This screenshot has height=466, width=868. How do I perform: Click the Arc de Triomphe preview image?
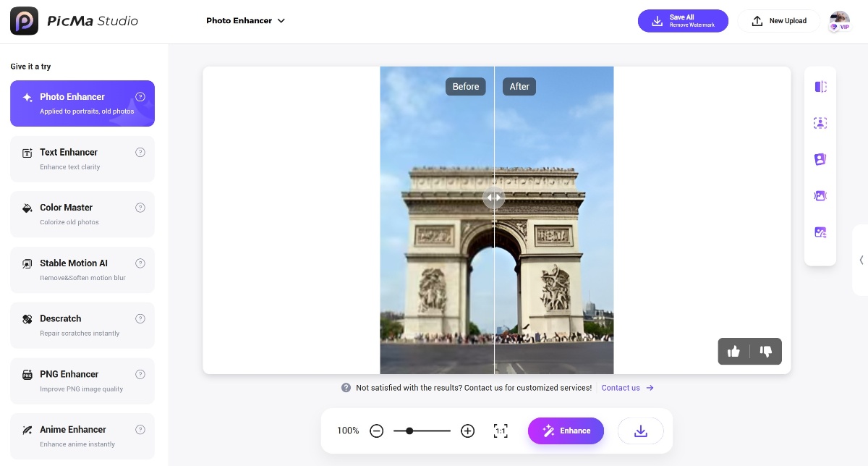point(497,220)
